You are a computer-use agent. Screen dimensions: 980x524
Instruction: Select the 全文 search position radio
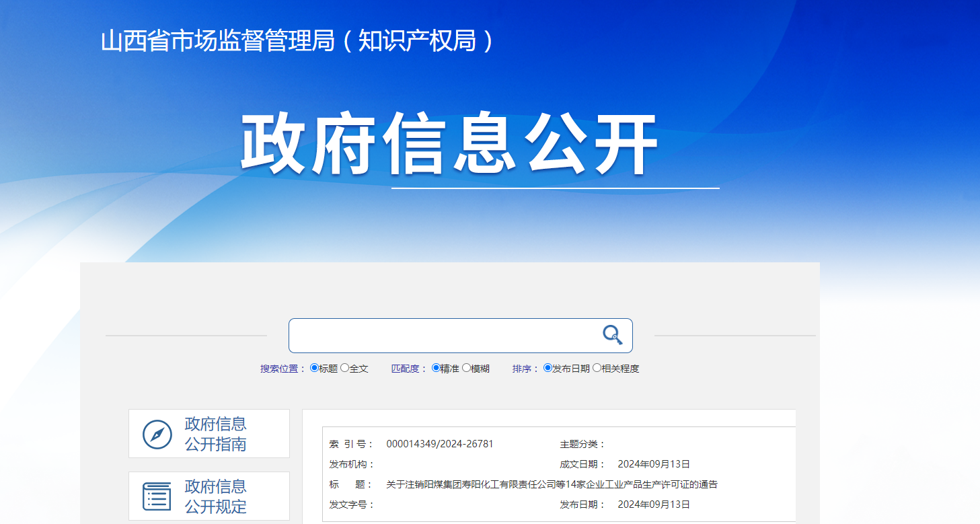(x=345, y=368)
